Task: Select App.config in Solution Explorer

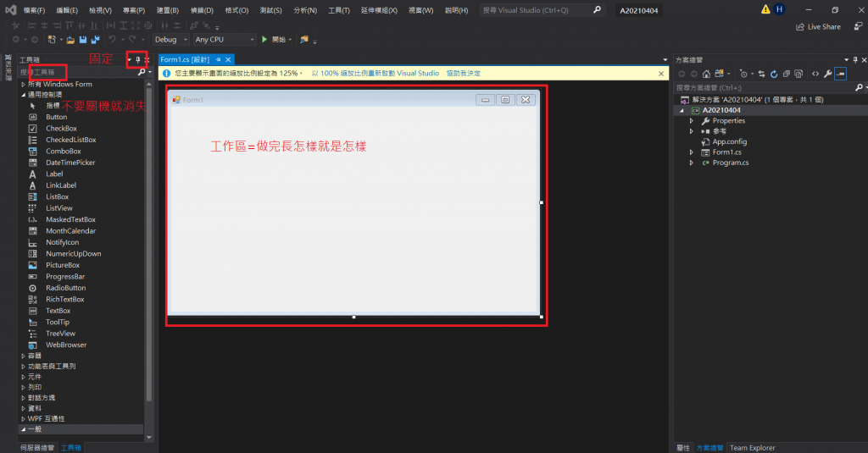Action: 729,141
